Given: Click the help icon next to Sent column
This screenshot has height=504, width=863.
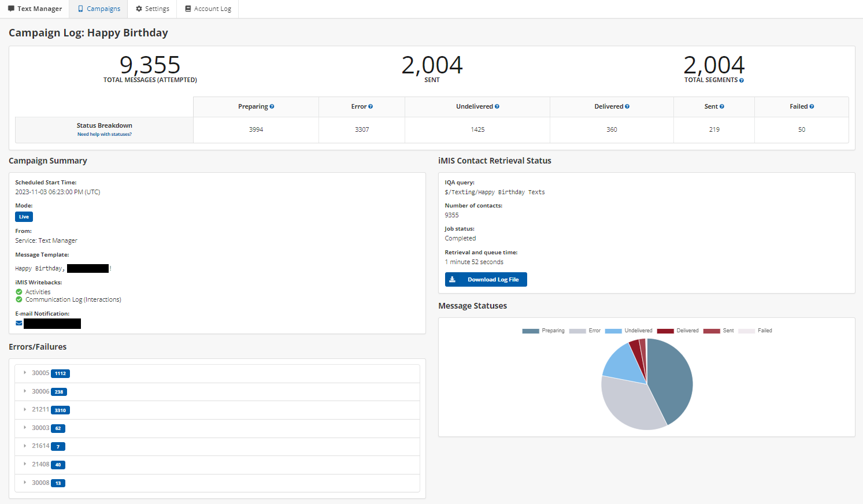Looking at the screenshot, I should click(x=722, y=107).
